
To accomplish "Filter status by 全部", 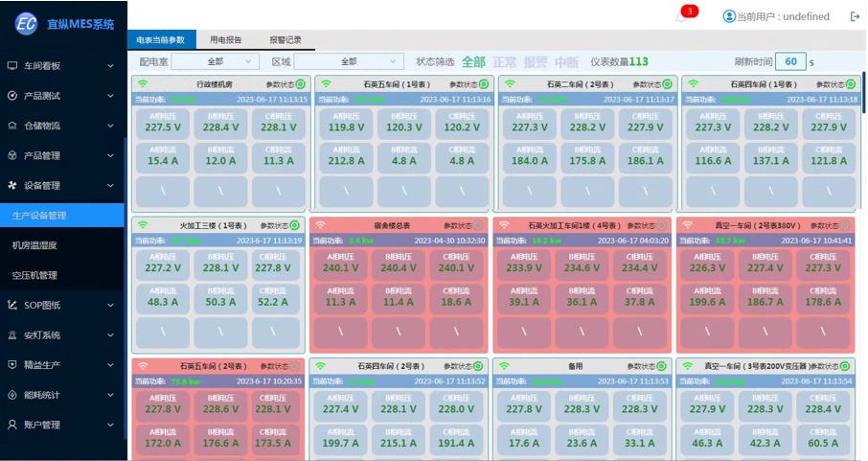I will [473, 61].
